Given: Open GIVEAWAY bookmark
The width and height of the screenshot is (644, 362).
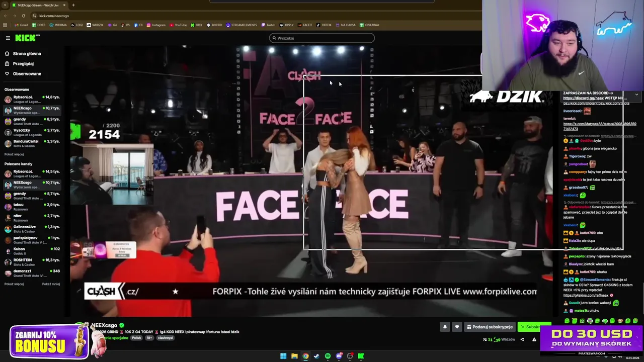Looking at the screenshot, I should tap(369, 25).
